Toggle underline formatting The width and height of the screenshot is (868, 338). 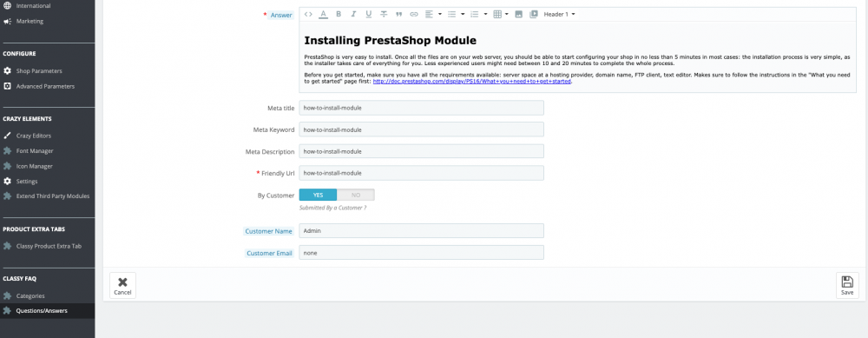(x=369, y=15)
